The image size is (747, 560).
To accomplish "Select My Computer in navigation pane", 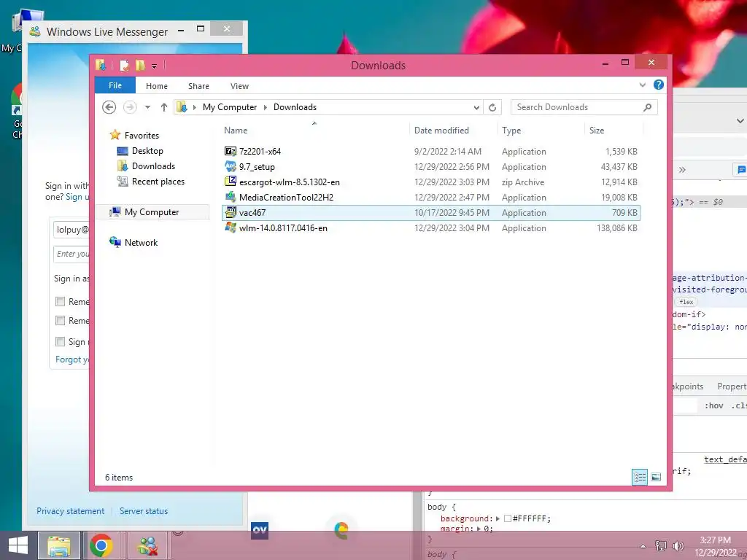I will point(152,212).
